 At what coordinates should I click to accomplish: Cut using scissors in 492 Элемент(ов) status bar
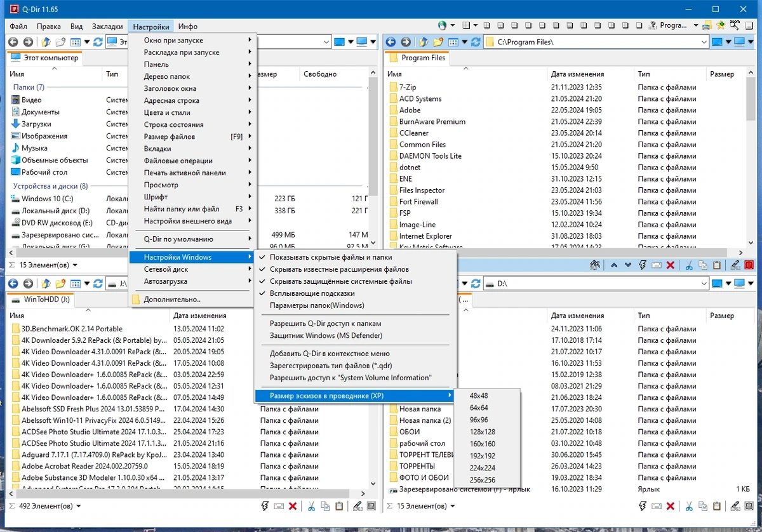(312, 506)
